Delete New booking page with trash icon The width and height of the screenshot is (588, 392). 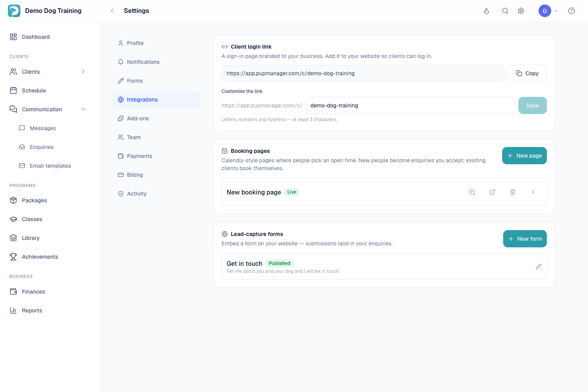[513, 192]
